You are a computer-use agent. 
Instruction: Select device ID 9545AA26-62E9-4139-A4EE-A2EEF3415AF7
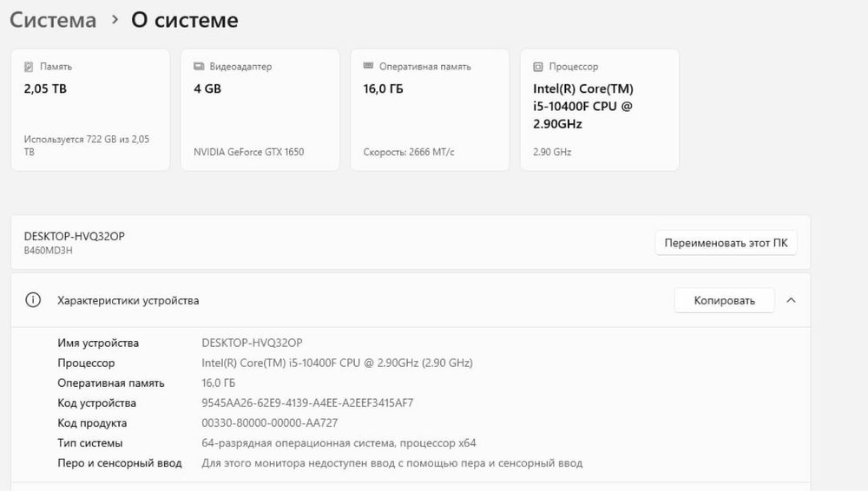tap(307, 403)
